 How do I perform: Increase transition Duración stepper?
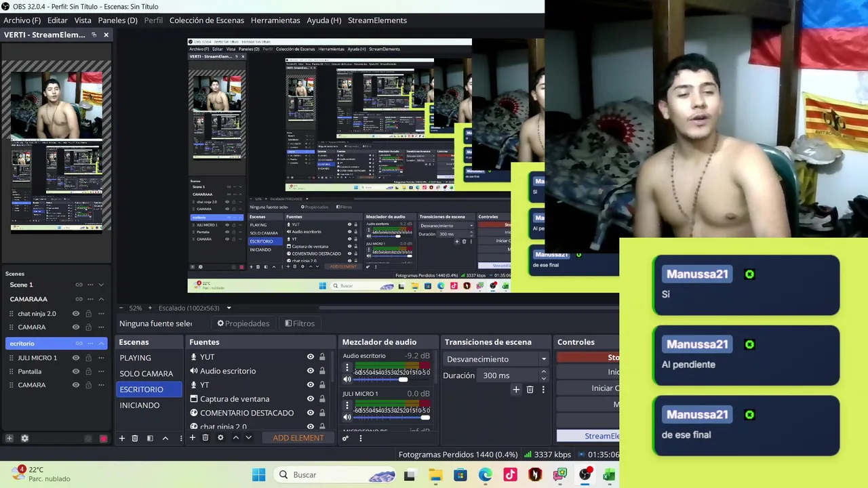point(543,372)
